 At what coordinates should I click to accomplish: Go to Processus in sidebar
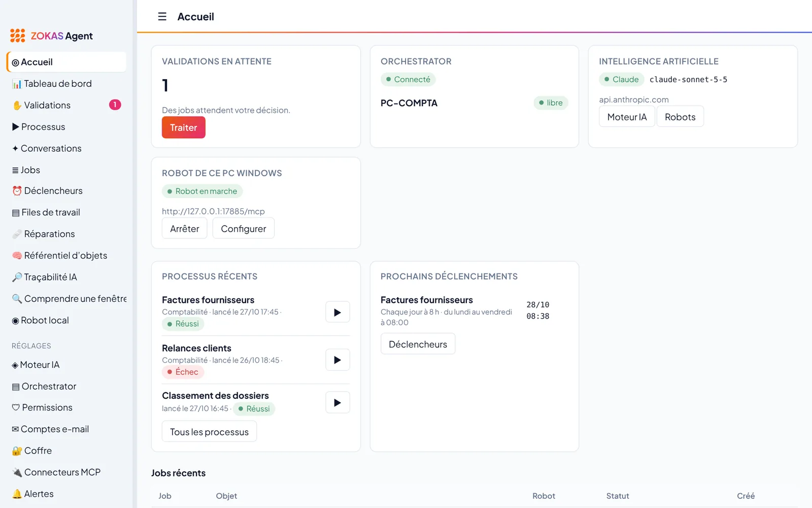[x=66, y=127]
